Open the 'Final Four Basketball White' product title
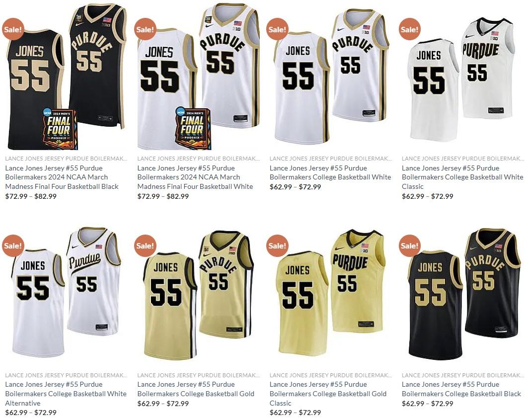527x420 pixels. 195,177
